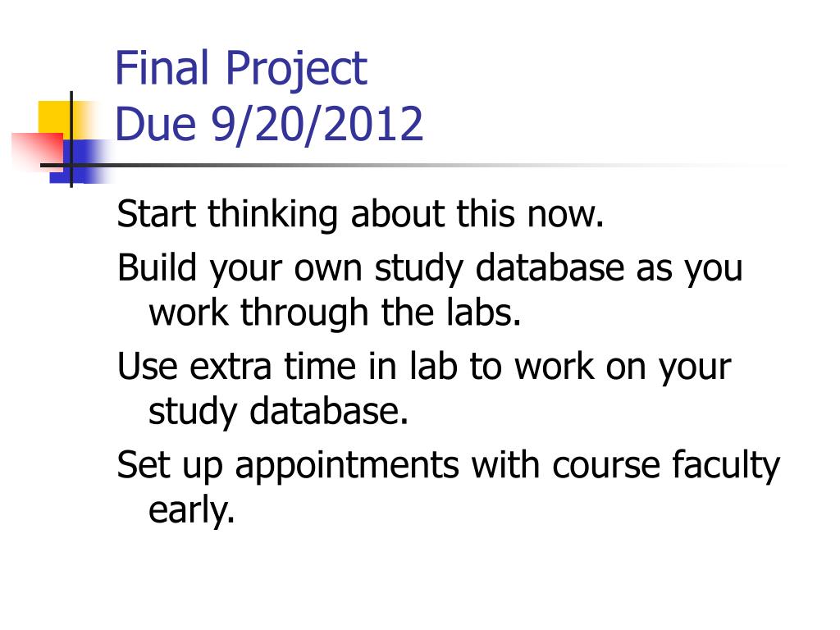Screen dimensions: 840x630
Task: Click "Start thinking about this now." line
Action: (x=361, y=214)
